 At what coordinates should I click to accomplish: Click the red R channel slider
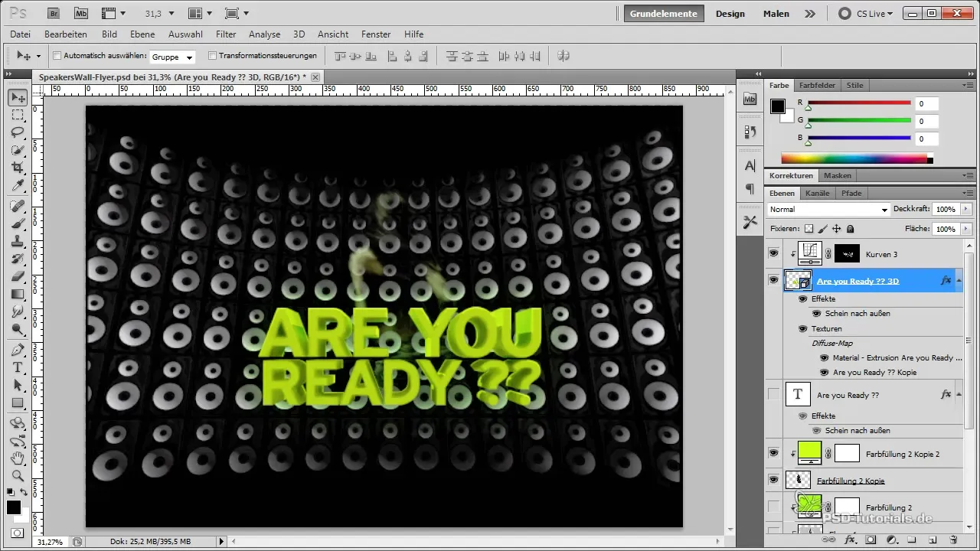(x=859, y=103)
